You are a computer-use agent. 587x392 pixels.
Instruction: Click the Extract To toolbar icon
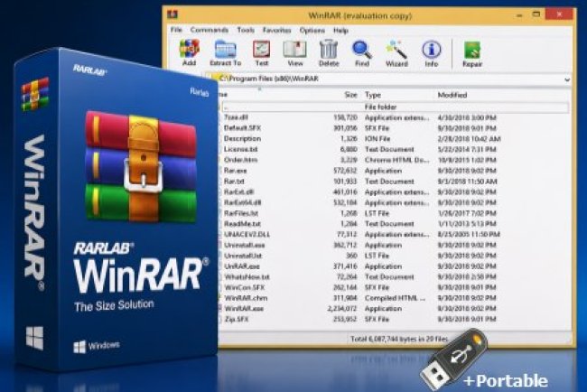click(226, 53)
